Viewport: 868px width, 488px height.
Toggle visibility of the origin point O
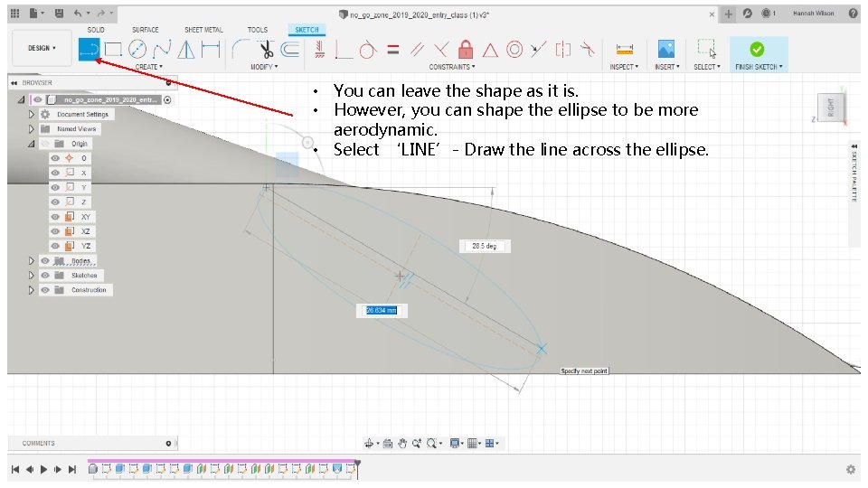pyautogui.click(x=55, y=158)
